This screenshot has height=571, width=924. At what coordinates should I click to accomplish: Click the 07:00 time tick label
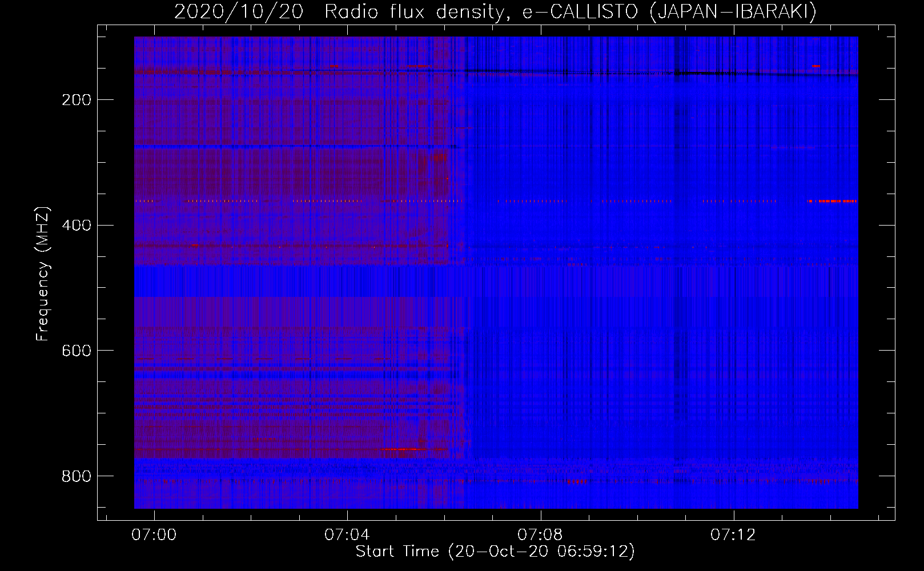click(x=154, y=535)
